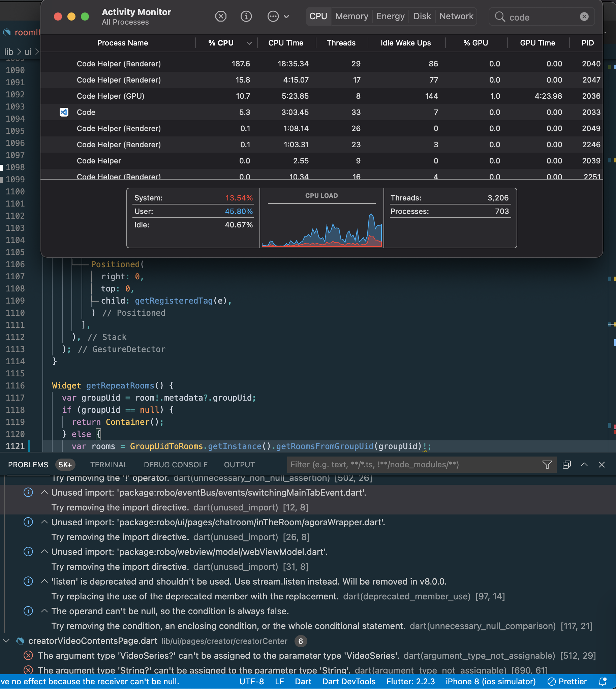Collapse the switchingMainTabEvent unused import entry
Viewport: 616px width, 689px height.
point(44,492)
